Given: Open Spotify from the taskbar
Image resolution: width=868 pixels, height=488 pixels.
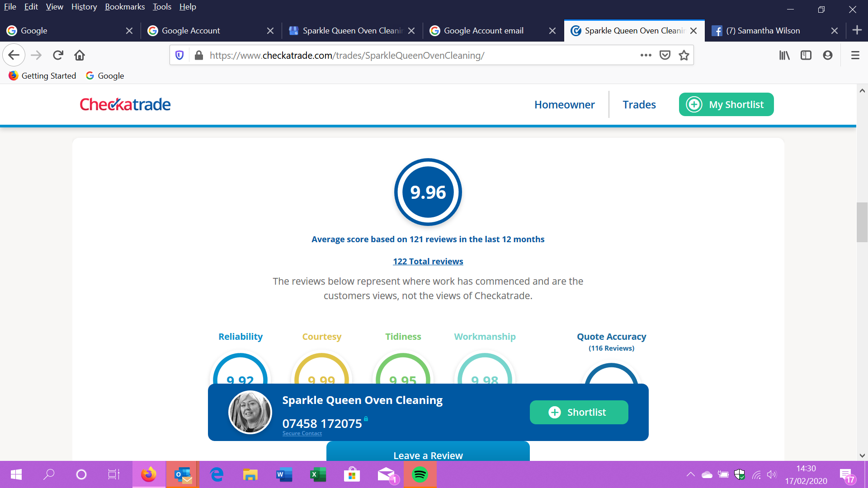Looking at the screenshot, I should [x=420, y=474].
